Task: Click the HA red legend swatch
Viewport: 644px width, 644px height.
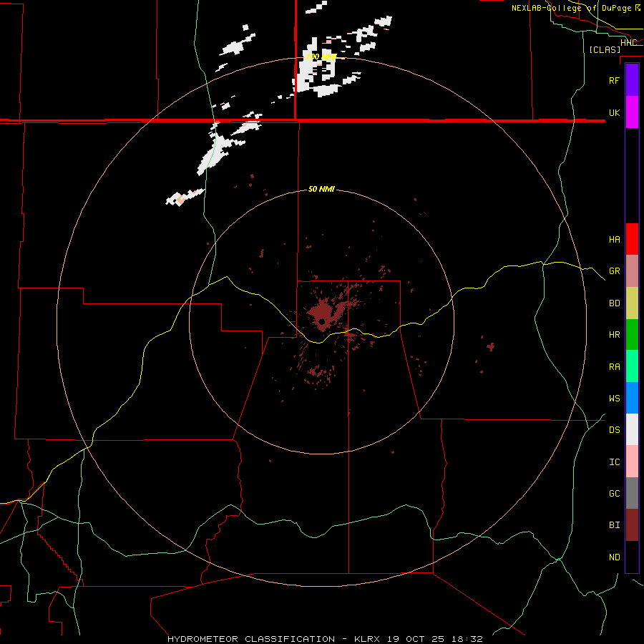Action: [632, 239]
